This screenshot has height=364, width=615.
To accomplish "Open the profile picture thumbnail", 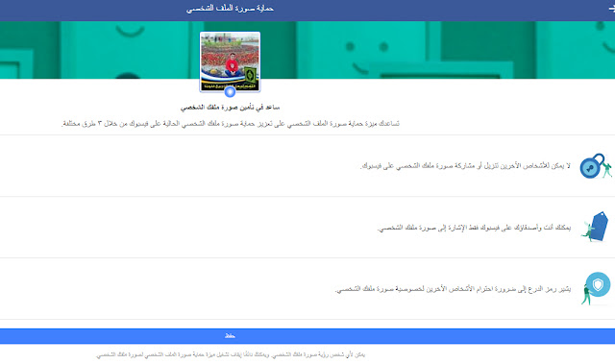I will pos(230,61).
